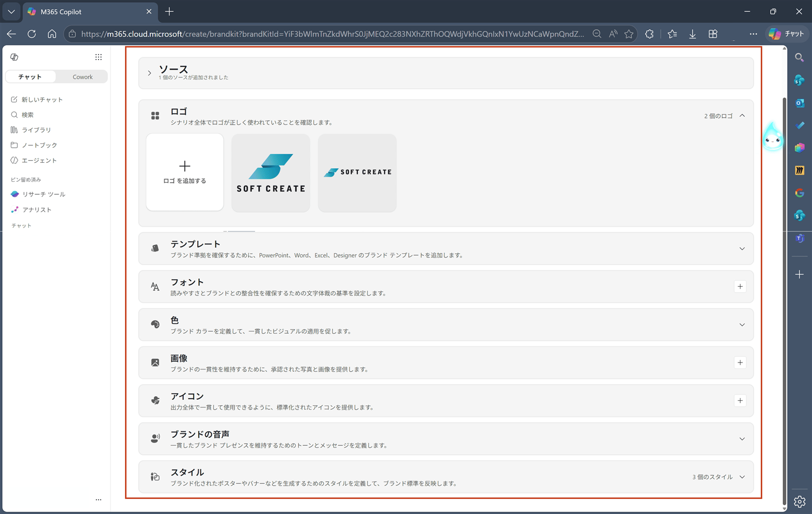Open downloads icon

[692, 34]
